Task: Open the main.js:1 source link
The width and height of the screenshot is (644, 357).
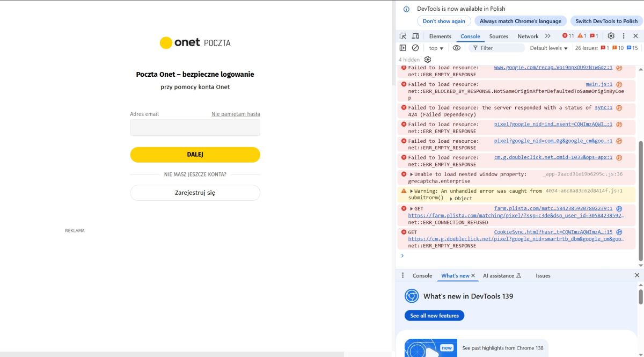Action: click(x=599, y=84)
